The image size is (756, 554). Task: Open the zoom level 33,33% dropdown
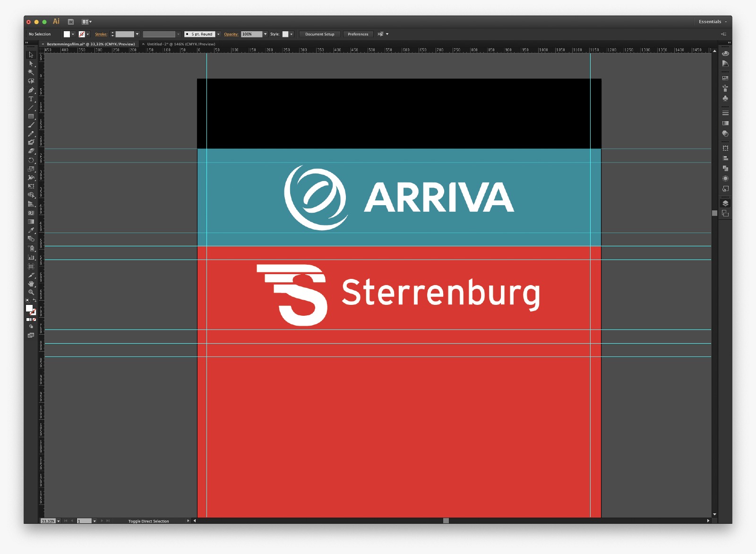point(59,521)
